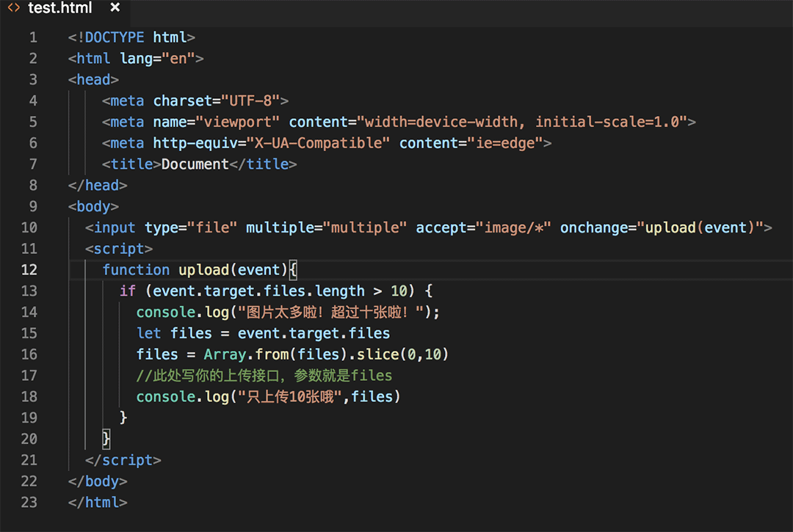Click the closing brace on line 19
Screen dimensions: 793x532
pyautogui.click(x=123, y=418)
